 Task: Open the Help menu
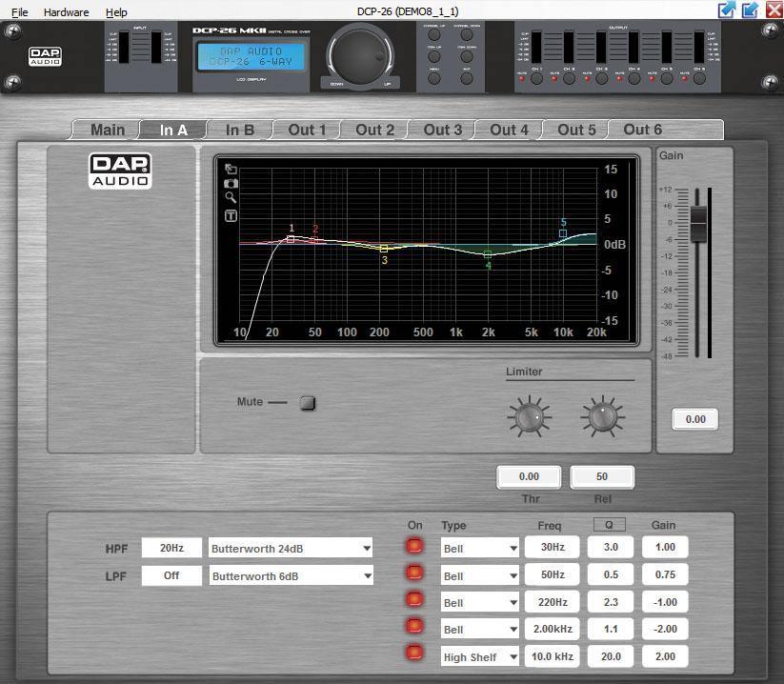tap(116, 12)
